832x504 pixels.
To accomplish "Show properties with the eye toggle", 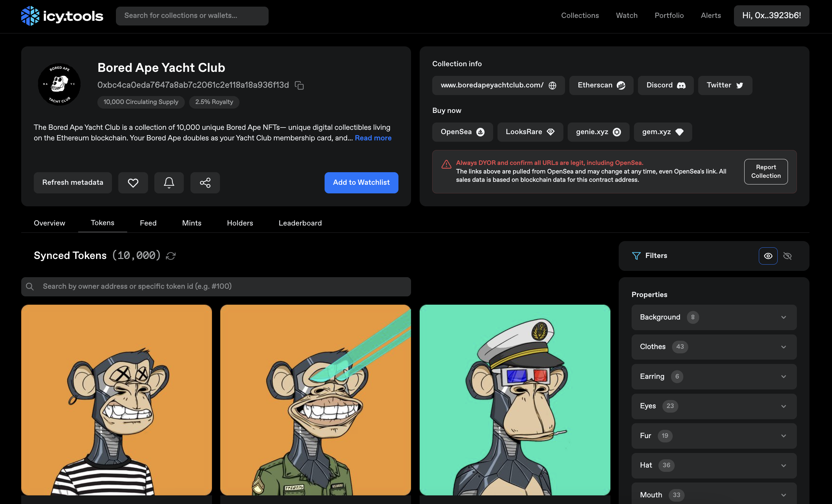I will click(x=768, y=256).
